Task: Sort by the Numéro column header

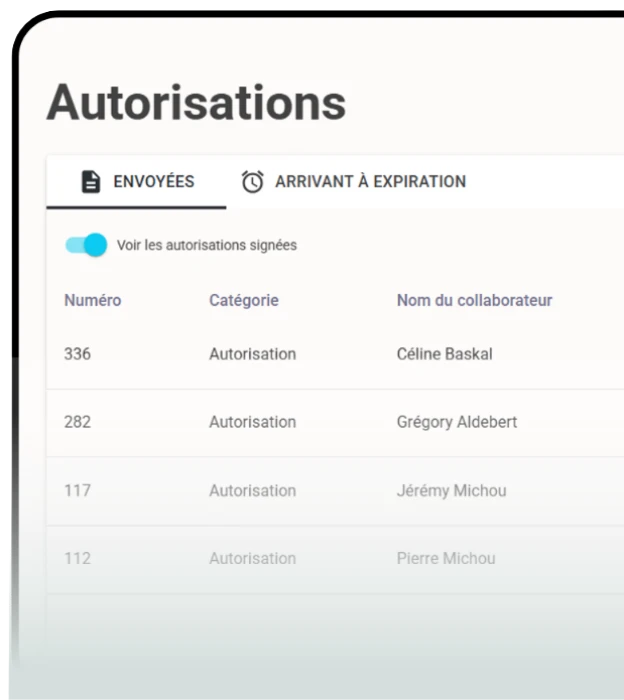Action: [x=92, y=300]
